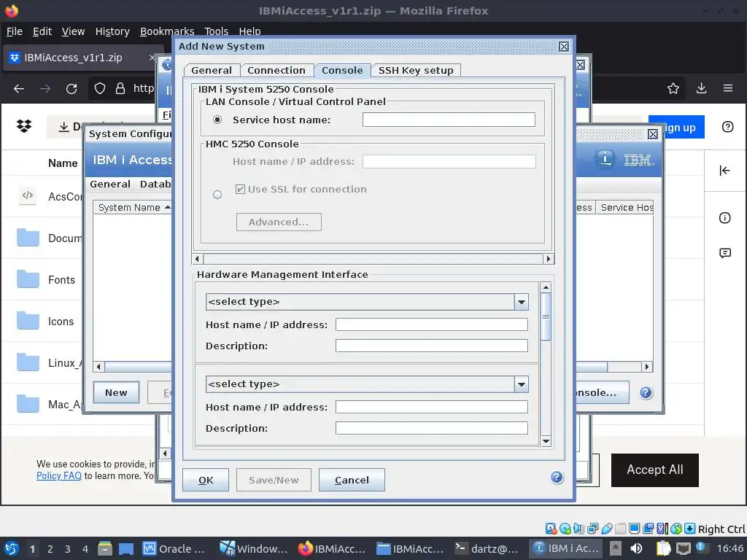Click Service Host column header
Viewport: 747px width, 560px height.
625,207
